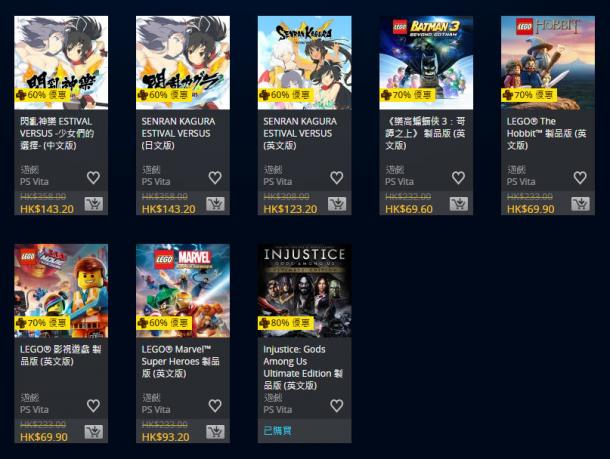610x459 pixels.
Task: Wishlist the Japanese Senran Kagura edition
Action: click(215, 177)
